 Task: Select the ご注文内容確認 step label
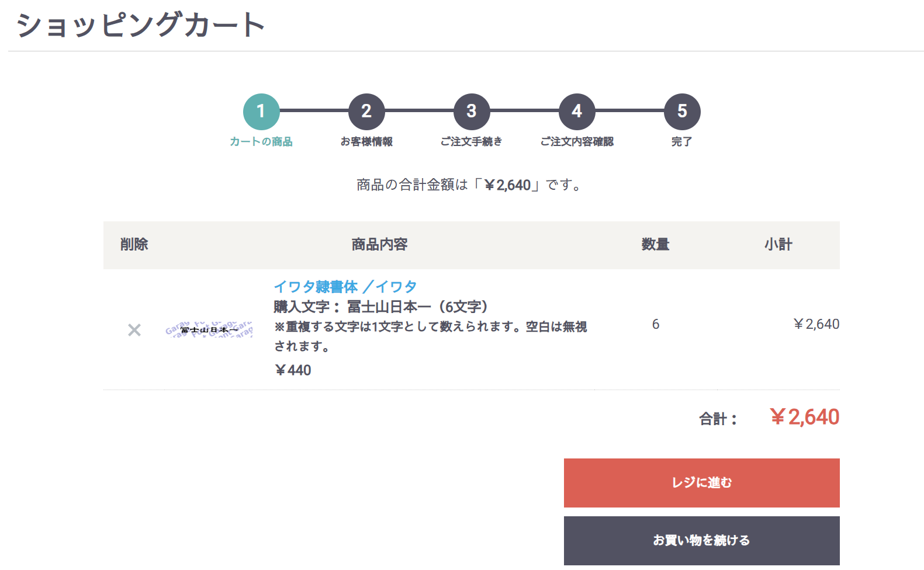[x=577, y=142]
